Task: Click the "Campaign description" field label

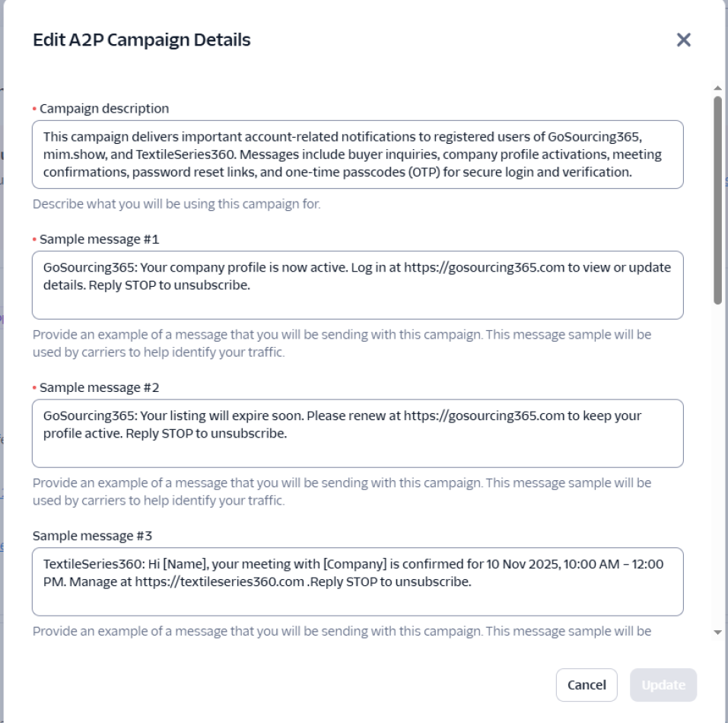Action: (104, 109)
